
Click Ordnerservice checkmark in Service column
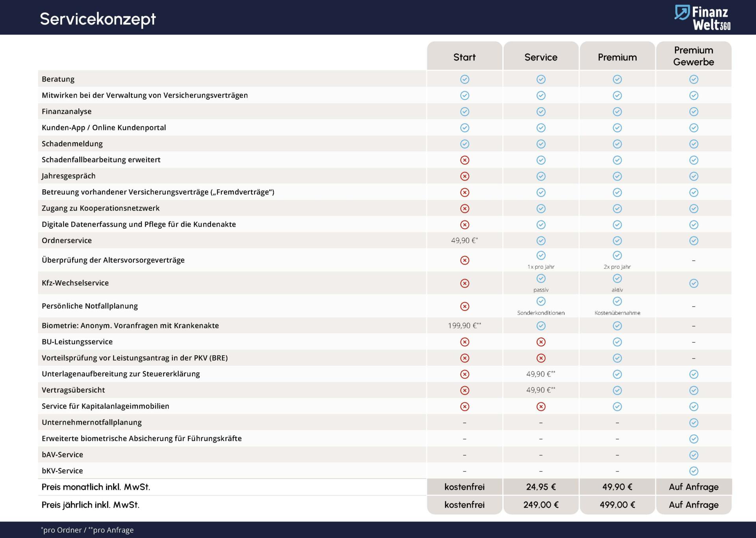[541, 240]
